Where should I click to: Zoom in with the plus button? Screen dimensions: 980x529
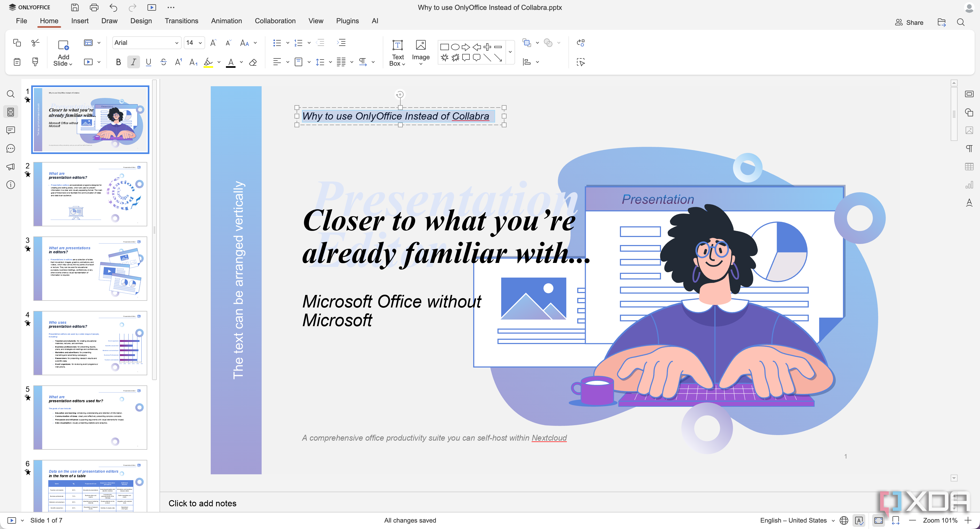tap(968, 520)
